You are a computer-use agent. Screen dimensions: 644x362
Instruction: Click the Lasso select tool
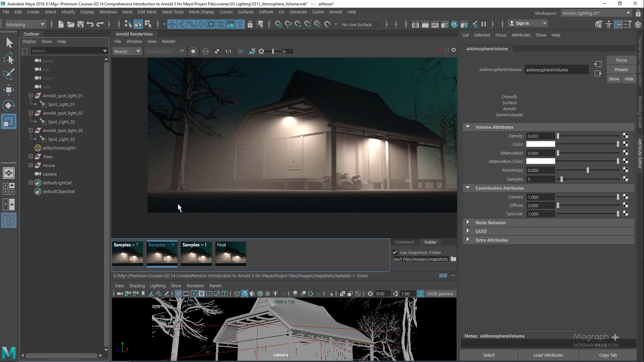pyautogui.click(x=9, y=59)
